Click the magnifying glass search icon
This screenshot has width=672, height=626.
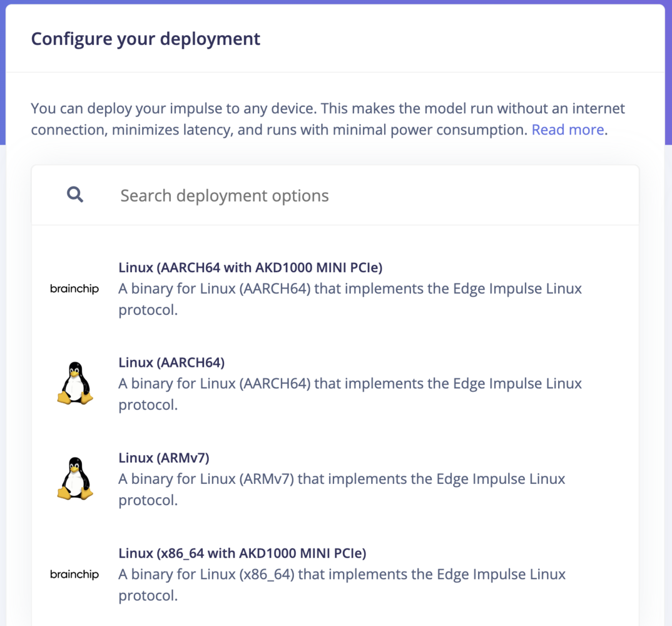click(x=75, y=195)
